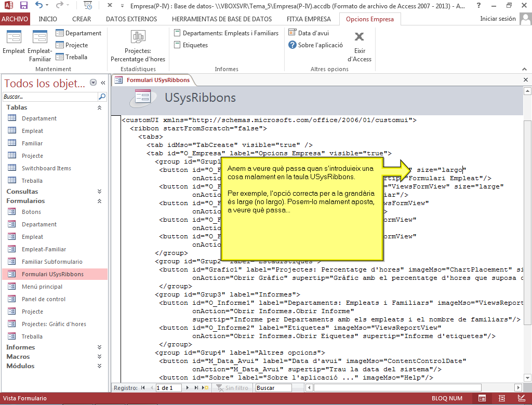Open the Customize Quick Access Toolbar dropdown

(122, 6)
